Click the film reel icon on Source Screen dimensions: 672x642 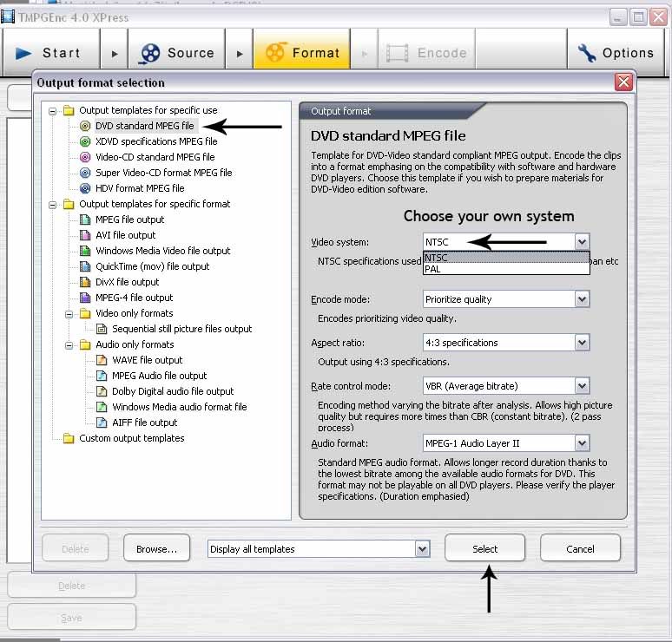[x=149, y=54]
